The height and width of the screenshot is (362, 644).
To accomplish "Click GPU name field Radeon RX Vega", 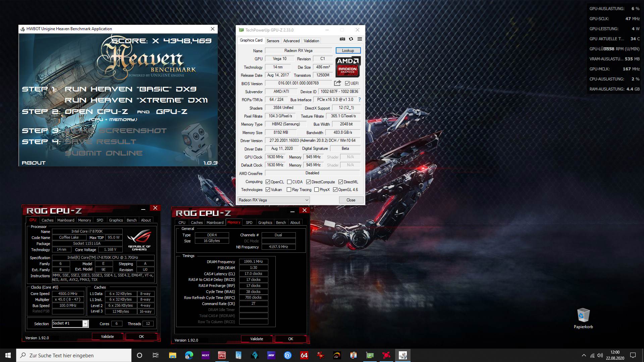I will tap(299, 51).
